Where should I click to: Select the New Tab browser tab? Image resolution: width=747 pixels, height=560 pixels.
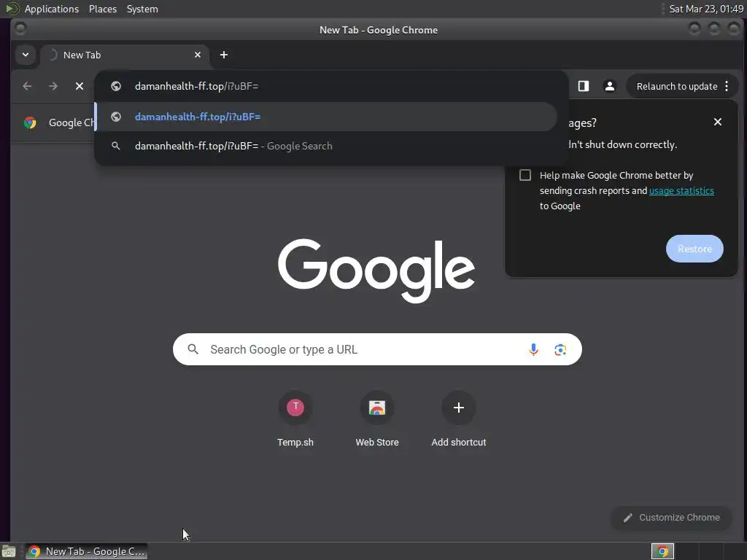click(x=124, y=55)
